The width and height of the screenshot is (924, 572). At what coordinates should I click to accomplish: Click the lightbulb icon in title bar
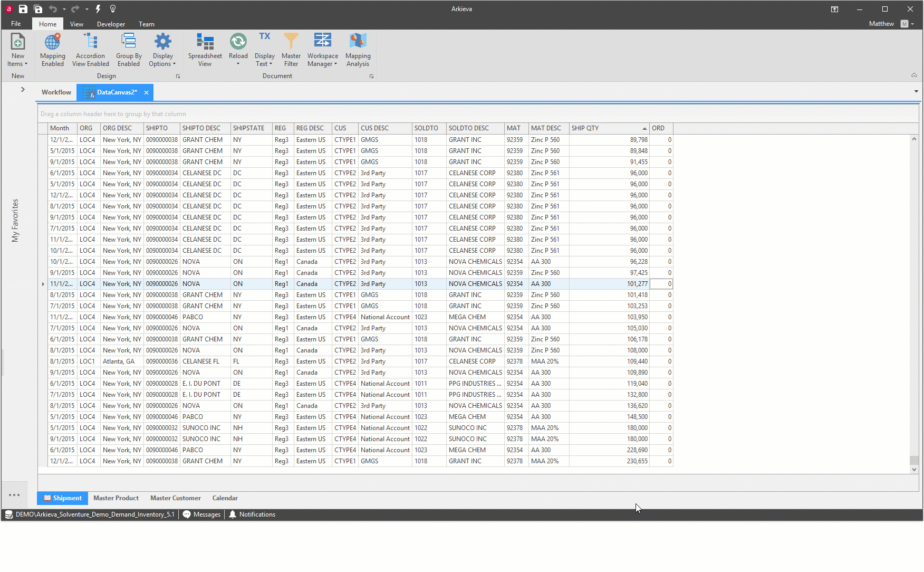pyautogui.click(x=113, y=9)
